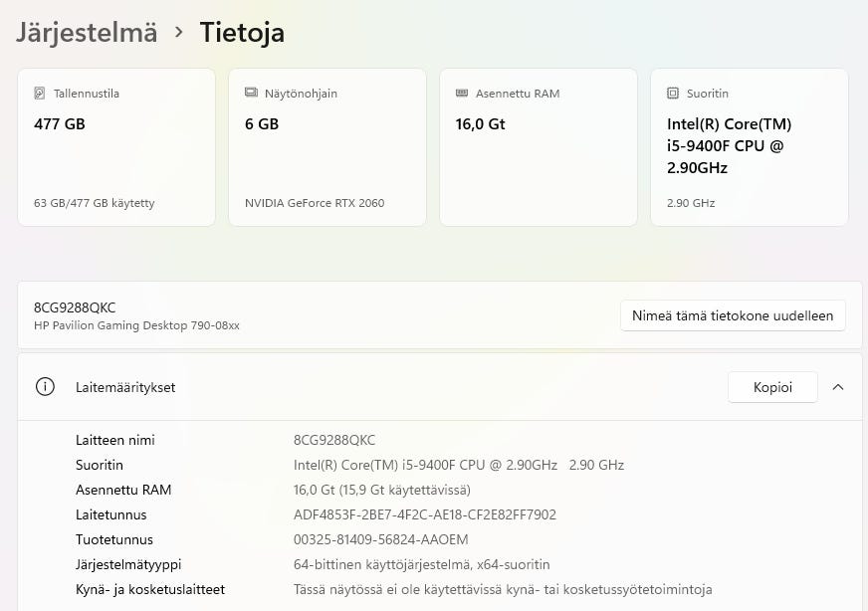Go back to Järjestelmä breadcrumb

87,32
